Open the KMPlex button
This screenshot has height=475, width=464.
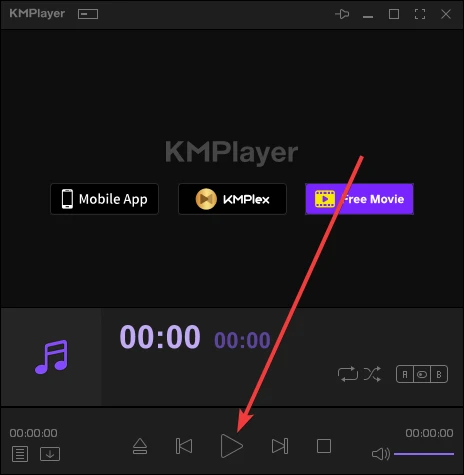click(x=232, y=199)
